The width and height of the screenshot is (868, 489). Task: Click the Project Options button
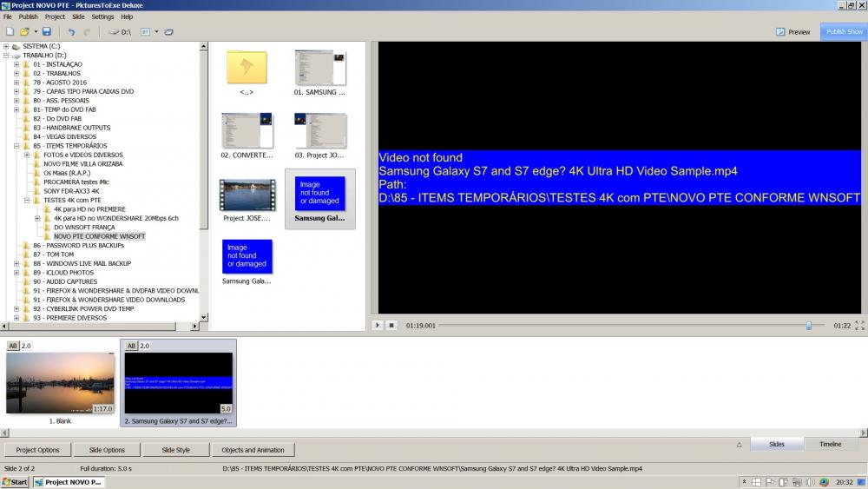(x=38, y=450)
